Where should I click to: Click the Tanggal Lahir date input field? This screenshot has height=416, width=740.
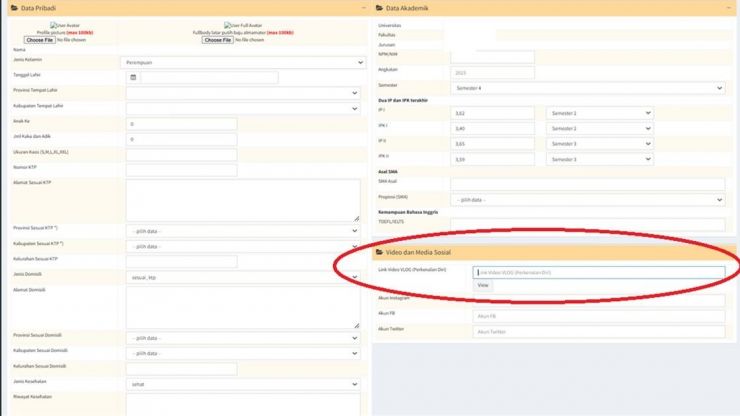[210, 77]
